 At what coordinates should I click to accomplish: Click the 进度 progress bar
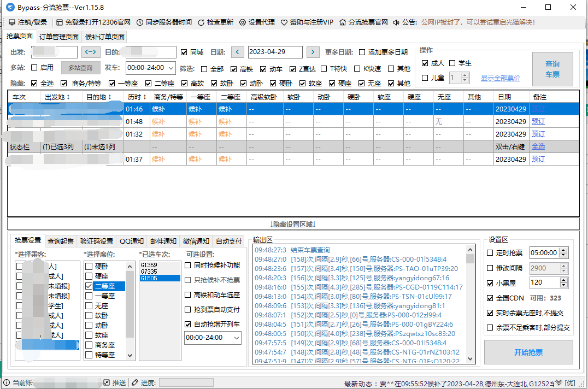click(x=186, y=382)
